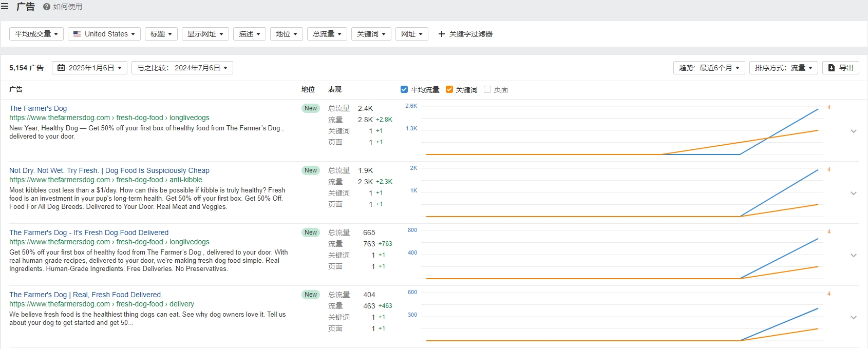Uncheck the orange 关键词 checkbox
The height and width of the screenshot is (349, 868).
(x=449, y=89)
